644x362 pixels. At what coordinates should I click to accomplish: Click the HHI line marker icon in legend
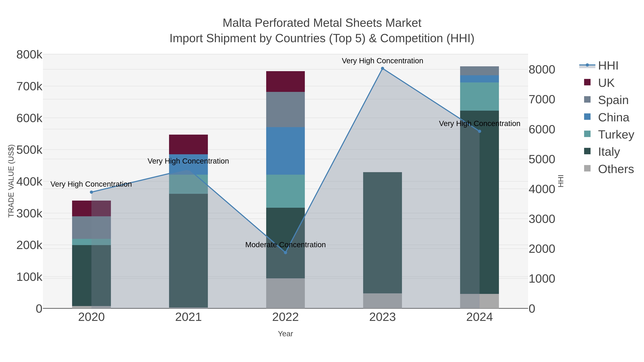pos(587,65)
